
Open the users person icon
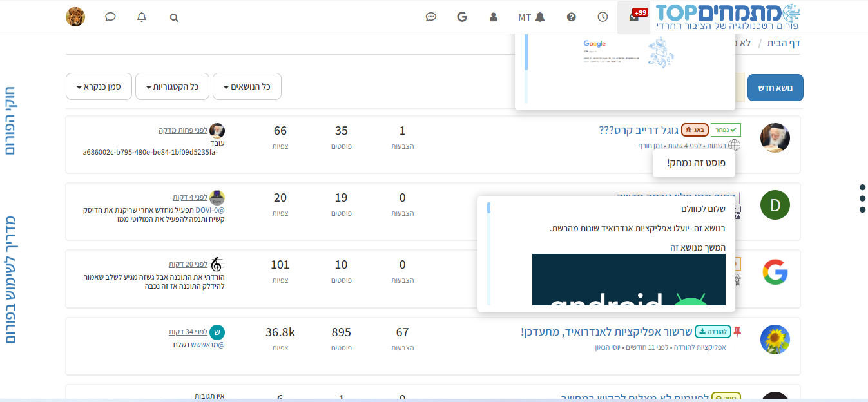pos(494,17)
